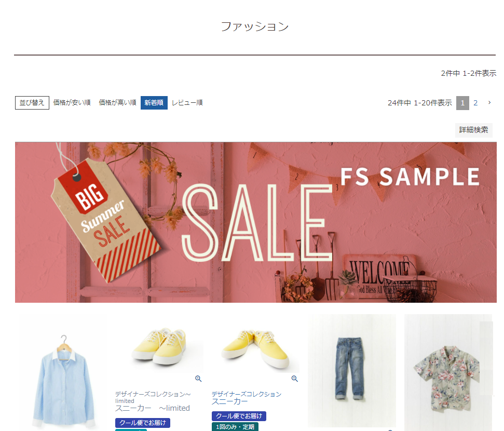Sort by レビュー順
504x431 pixels.
(187, 103)
